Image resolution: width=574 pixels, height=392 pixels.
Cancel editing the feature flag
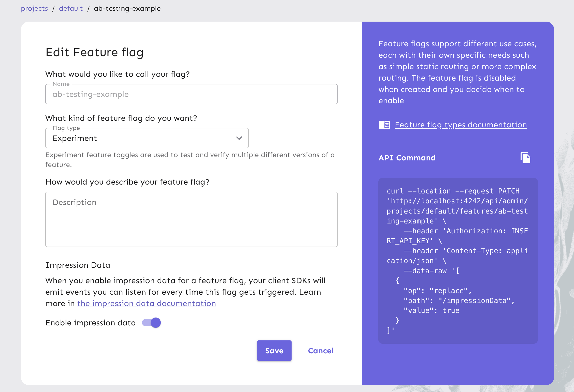click(321, 351)
